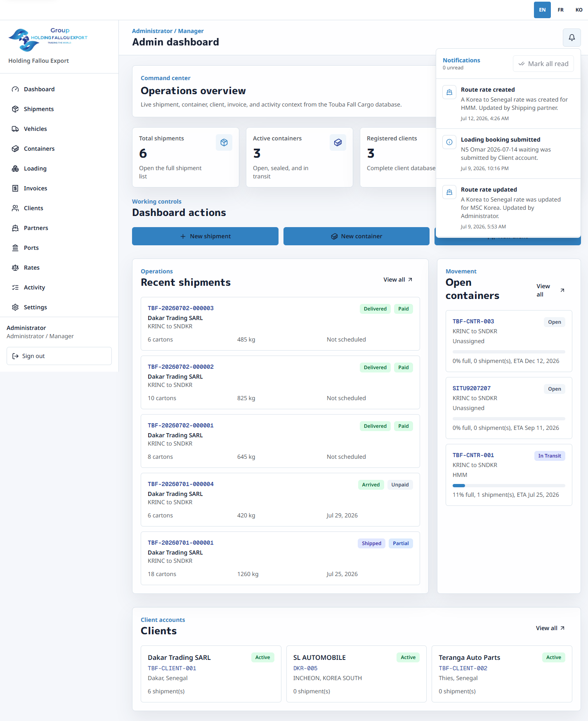Click the Shipped status badge

tap(371, 543)
